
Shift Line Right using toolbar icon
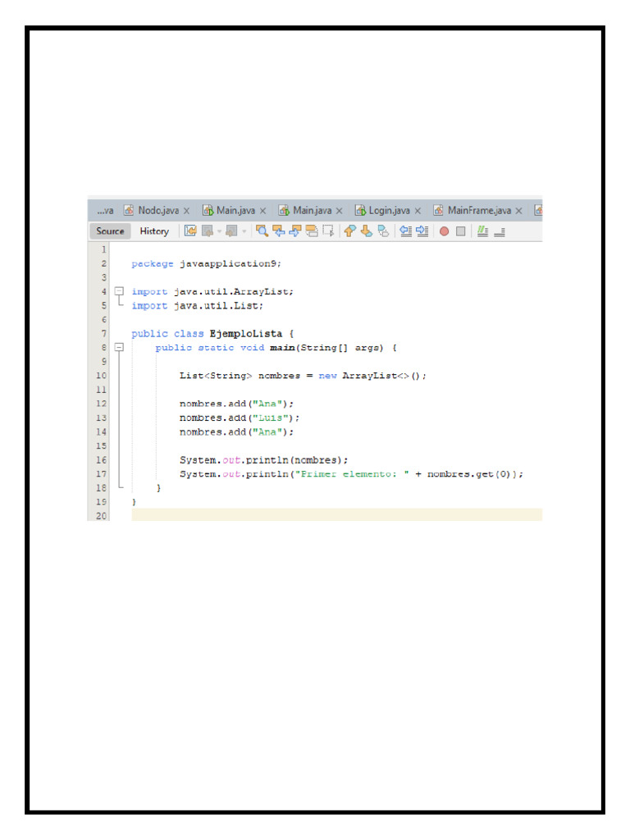point(422,231)
